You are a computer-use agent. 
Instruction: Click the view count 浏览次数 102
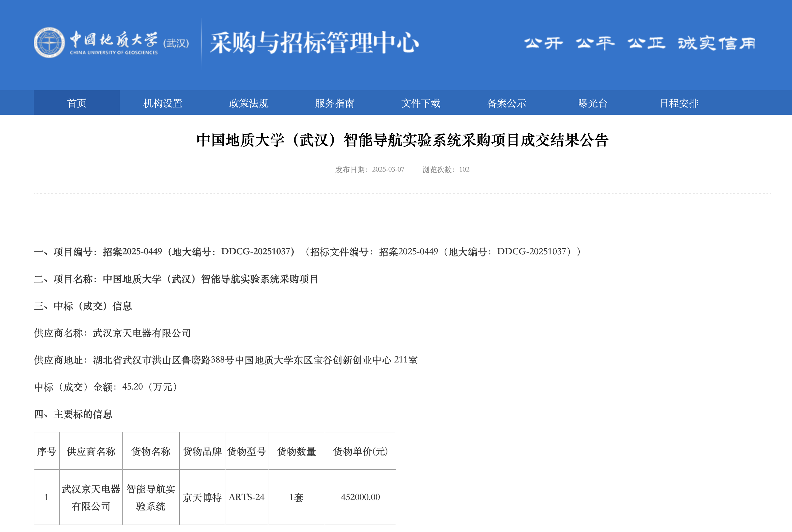(x=446, y=169)
